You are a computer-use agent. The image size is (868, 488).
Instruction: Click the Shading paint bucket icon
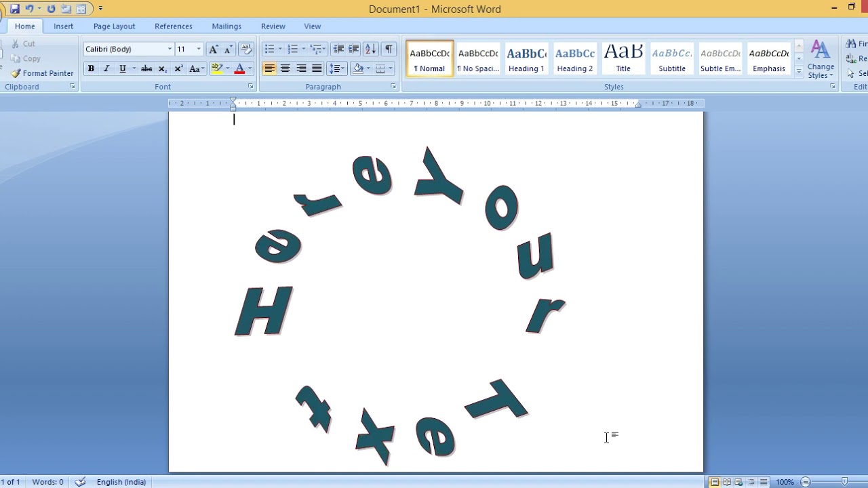[358, 68]
